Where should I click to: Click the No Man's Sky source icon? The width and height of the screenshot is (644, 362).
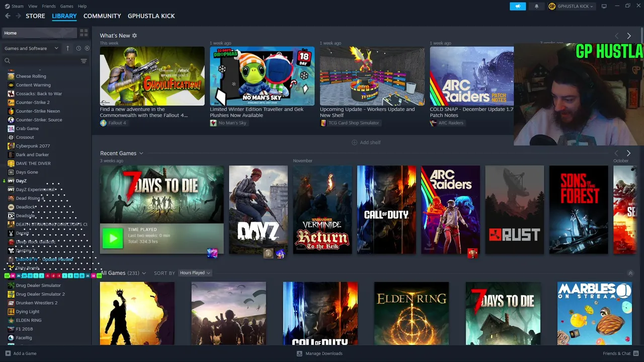tap(213, 123)
